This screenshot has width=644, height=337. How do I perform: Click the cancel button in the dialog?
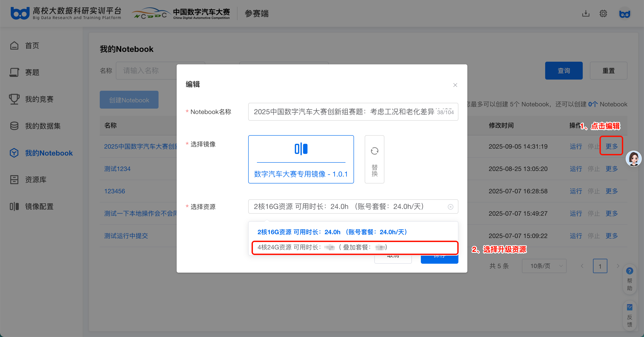click(393, 259)
